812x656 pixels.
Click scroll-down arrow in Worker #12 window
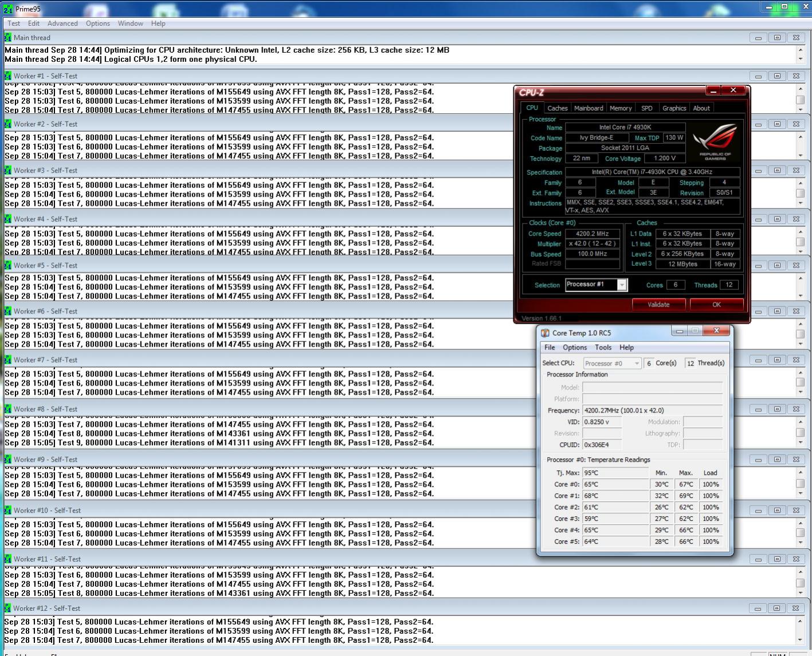801,640
